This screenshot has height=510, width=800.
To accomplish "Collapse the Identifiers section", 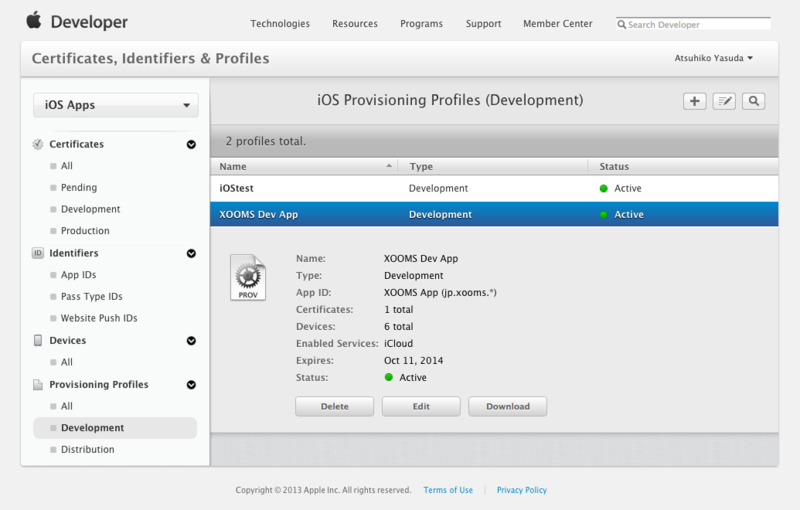I will point(191,253).
